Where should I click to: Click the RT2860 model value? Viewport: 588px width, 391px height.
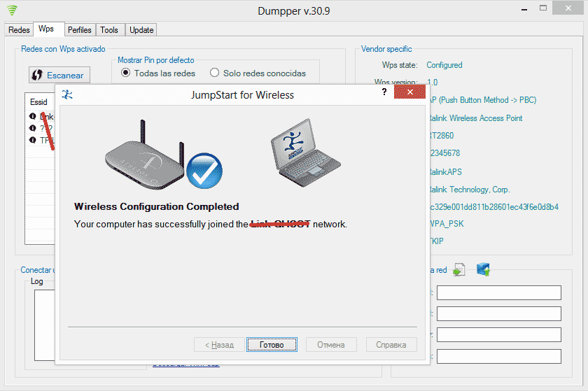(442, 135)
